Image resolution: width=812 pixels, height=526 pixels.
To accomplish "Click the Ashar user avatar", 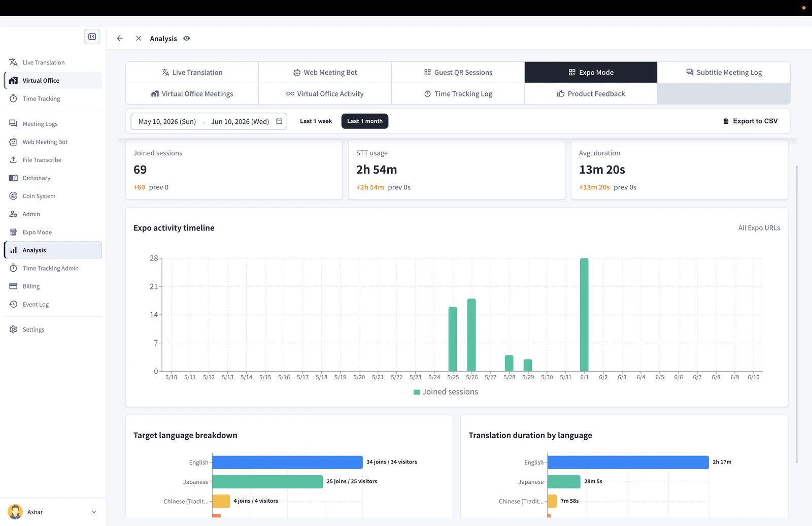I will [x=15, y=512].
